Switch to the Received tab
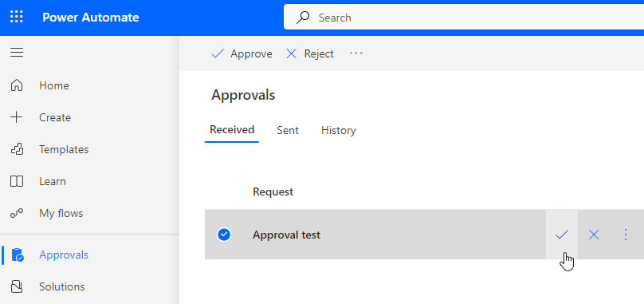This screenshot has height=304, width=644. click(232, 130)
